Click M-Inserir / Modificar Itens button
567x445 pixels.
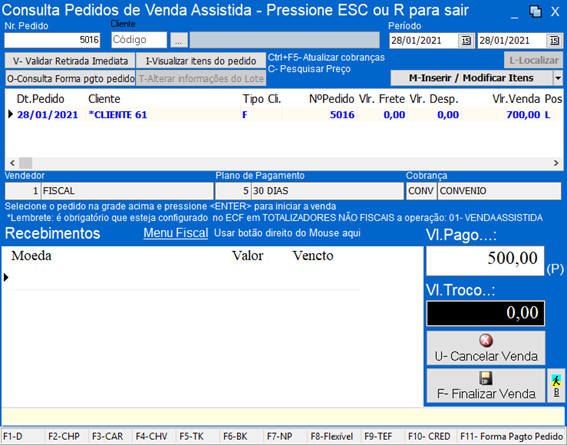(471, 78)
